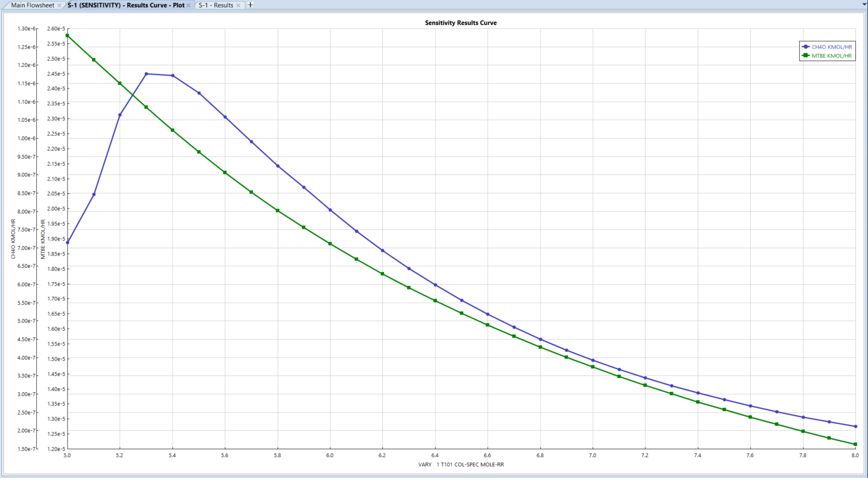Click the CH4O curve first point at 5.0
The width and height of the screenshot is (868, 478).
coord(68,243)
